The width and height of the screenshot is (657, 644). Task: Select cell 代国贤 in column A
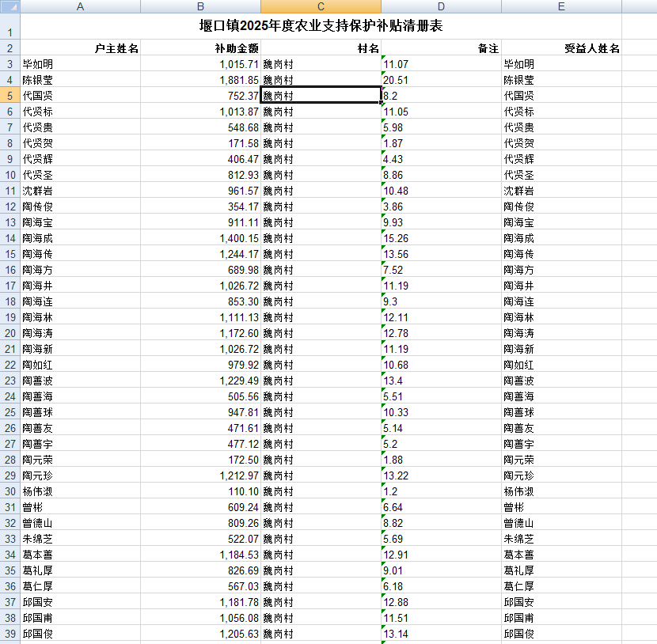coord(80,96)
